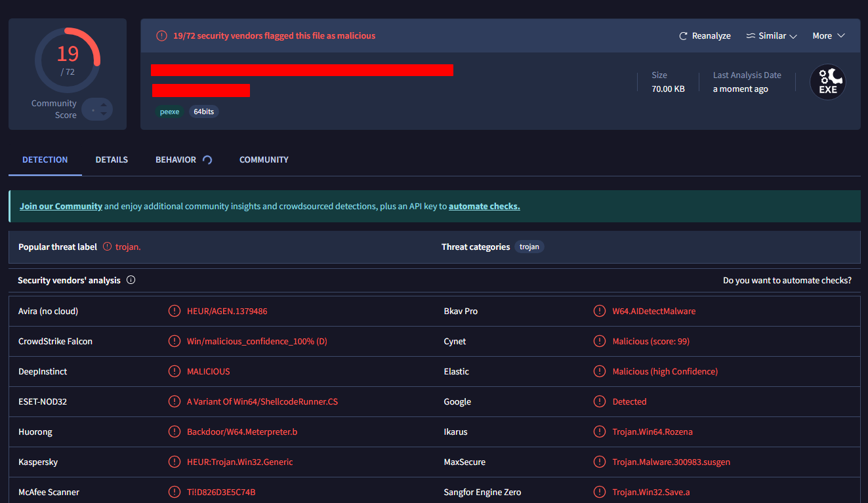This screenshot has width=868, height=503.
Task: Click the Kaspersky vendor name
Action: (38, 462)
